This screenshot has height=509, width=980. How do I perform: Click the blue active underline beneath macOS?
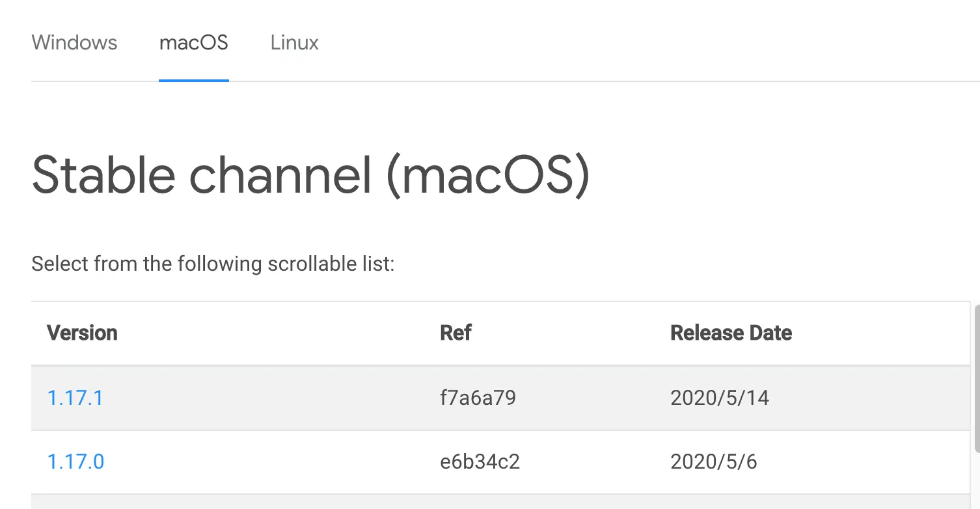tap(193, 80)
